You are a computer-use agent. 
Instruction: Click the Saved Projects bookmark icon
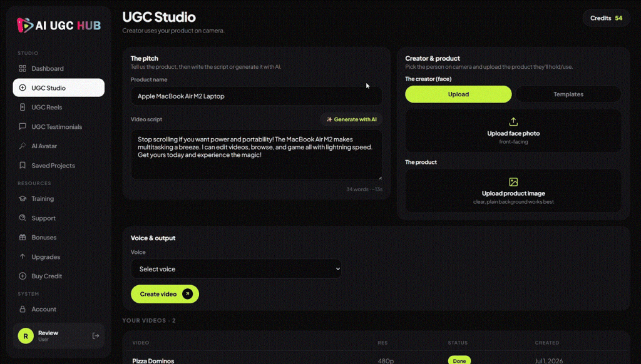[x=23, y=166]
